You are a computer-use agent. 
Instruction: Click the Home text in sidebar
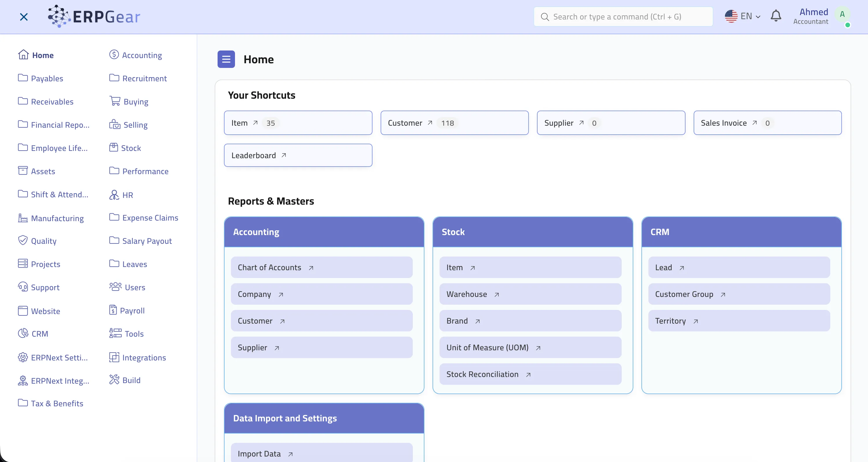[43, 55]
